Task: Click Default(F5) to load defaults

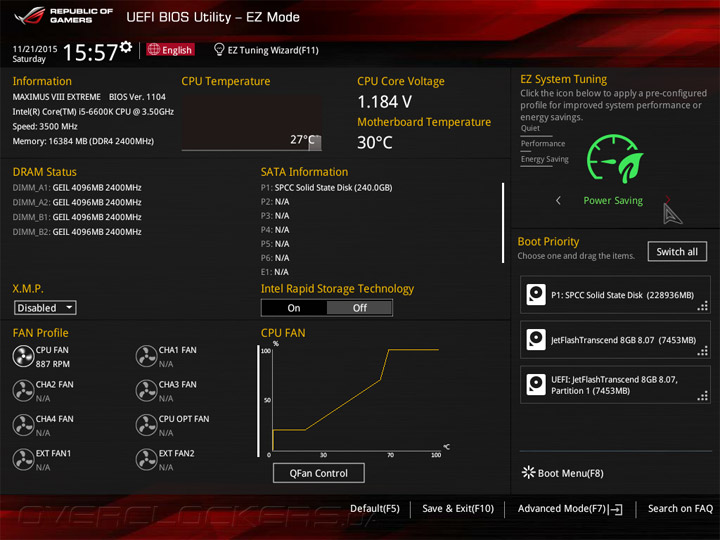Action: (x=375, y=509)
